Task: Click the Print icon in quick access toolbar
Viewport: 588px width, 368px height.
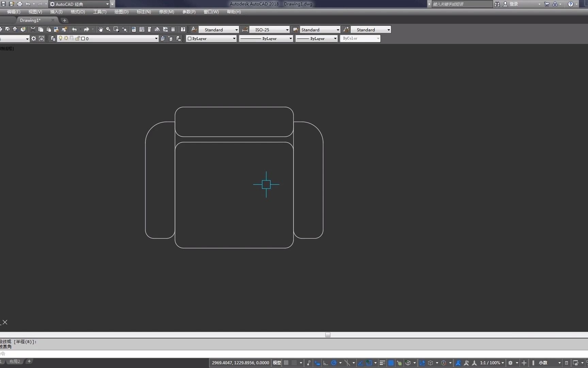Action: coord(19,4)
